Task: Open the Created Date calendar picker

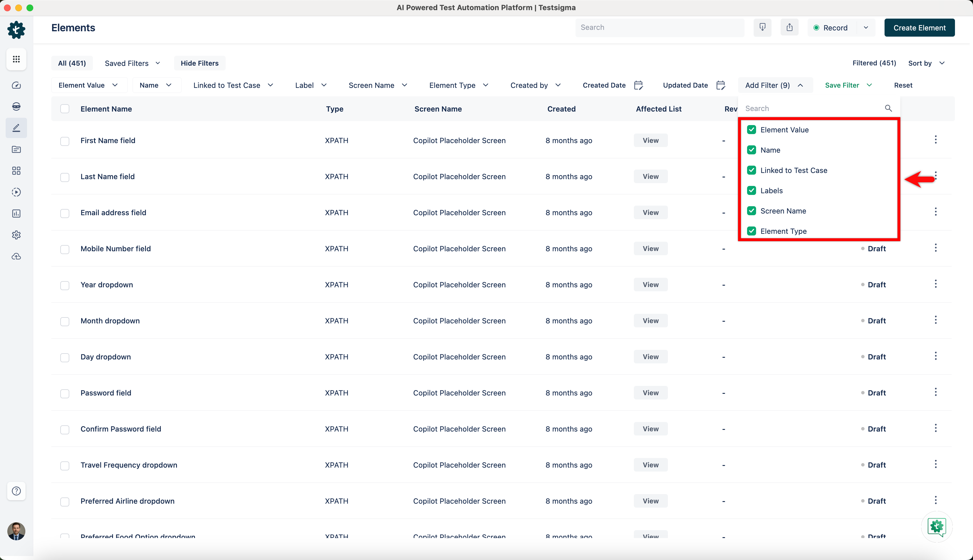Action: pos(638,85)
